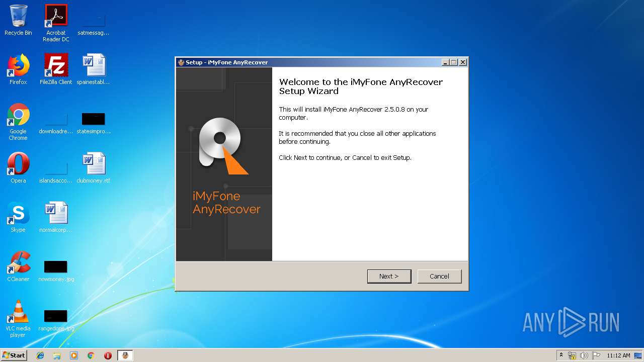Cancel the AnyRecover setup
The width and height of the screenshot is (644, 362).
(439, 276)
